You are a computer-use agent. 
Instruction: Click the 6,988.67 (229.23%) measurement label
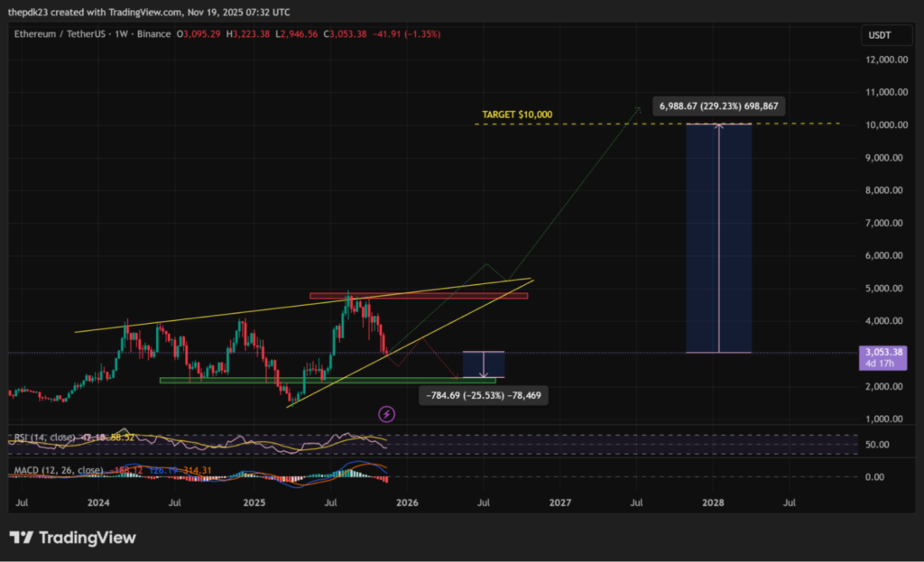coord(721,106)
